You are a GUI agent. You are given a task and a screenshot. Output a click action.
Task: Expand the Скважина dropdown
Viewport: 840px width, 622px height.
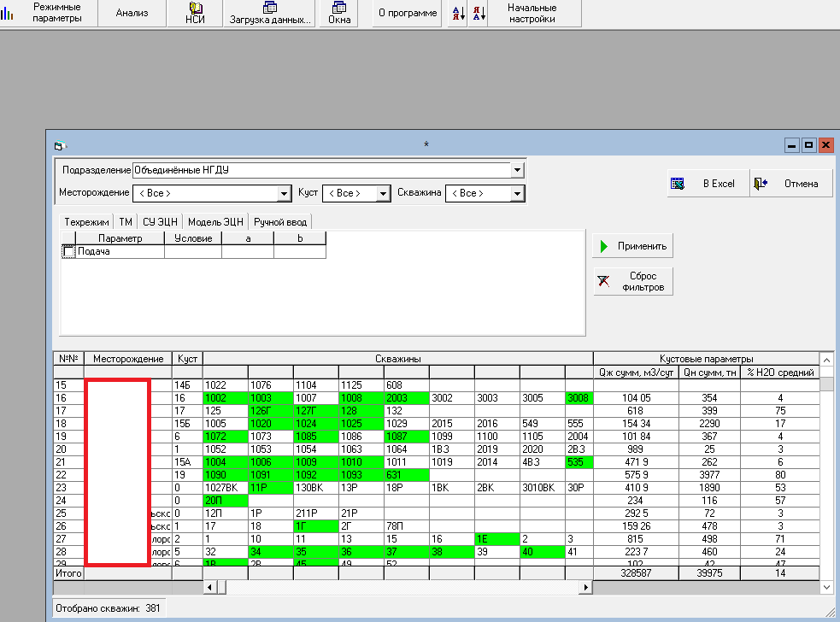tap(517, 193)
